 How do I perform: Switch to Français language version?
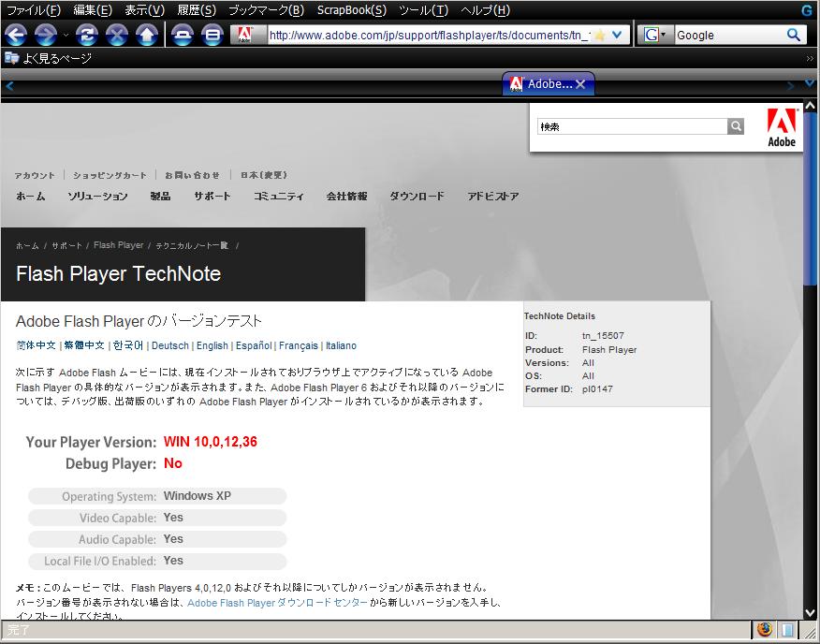[x=299, y=345]
